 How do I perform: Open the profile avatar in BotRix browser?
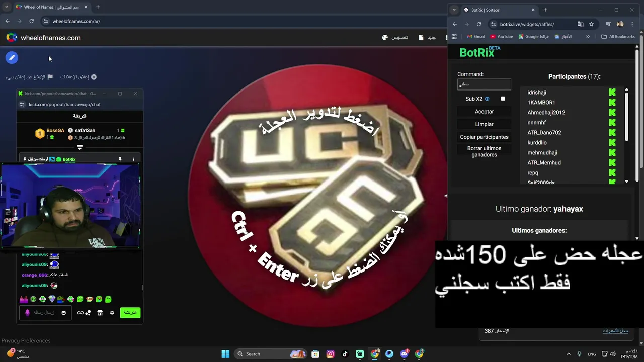[620, 24]
